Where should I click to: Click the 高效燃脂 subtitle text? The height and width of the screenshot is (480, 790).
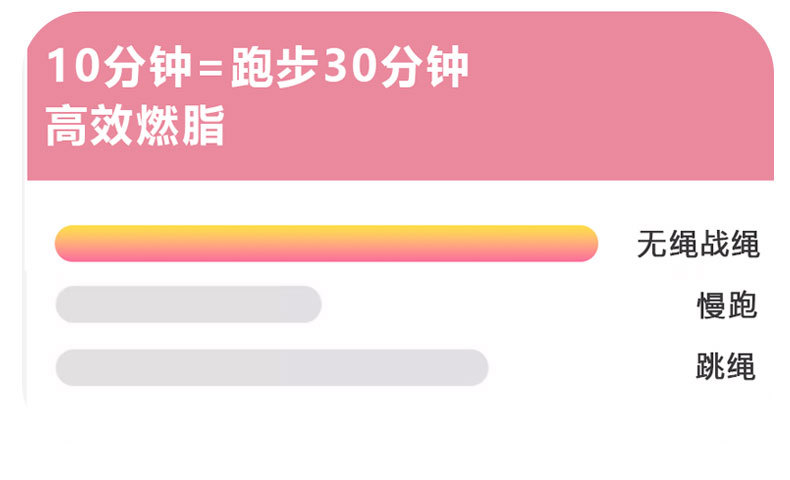point(135,127)
